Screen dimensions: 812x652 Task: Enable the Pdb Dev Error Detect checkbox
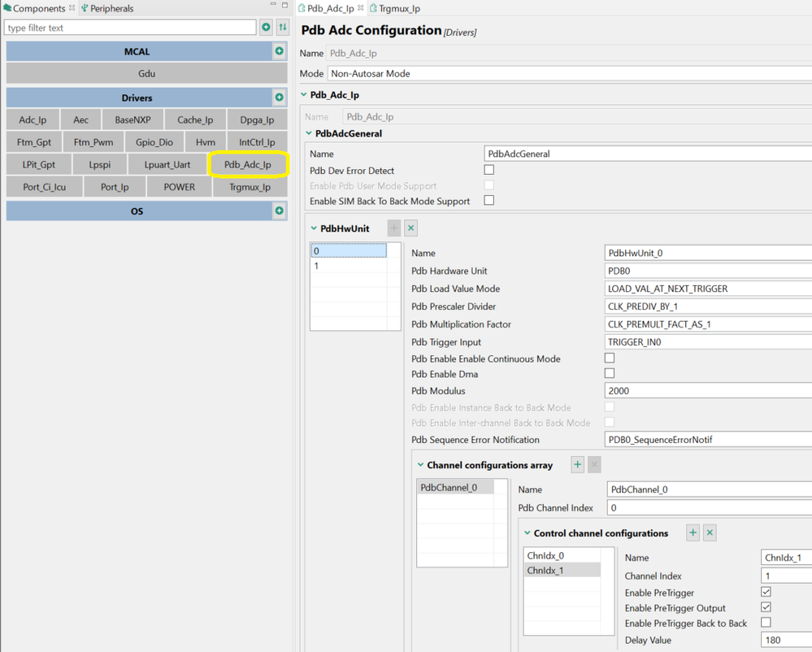click(489, 169)
